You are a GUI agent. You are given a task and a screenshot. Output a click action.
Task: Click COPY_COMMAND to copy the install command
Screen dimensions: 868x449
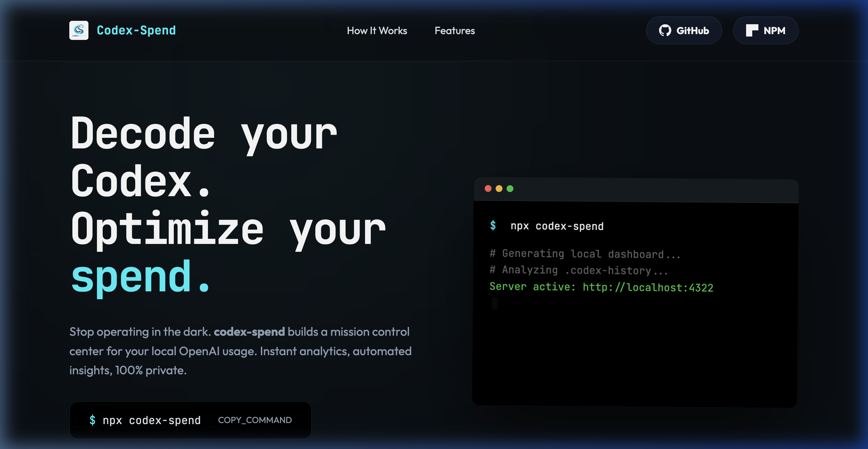click(x=255, y=420)
